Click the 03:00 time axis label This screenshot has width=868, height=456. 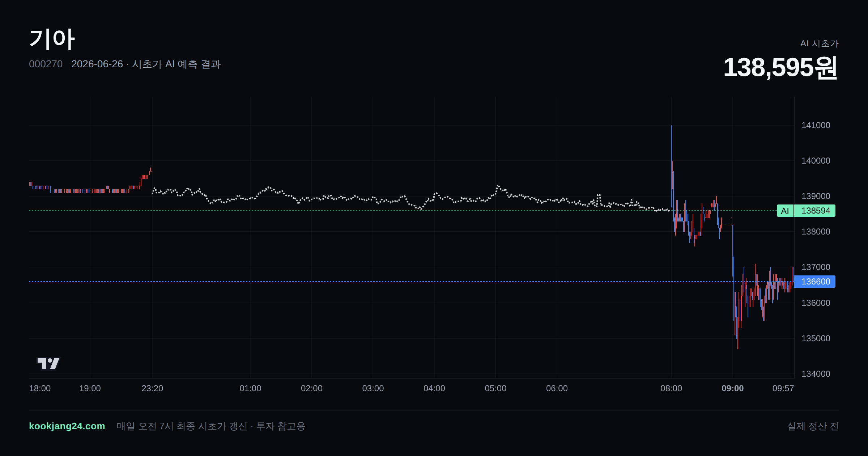pos(373,388)
